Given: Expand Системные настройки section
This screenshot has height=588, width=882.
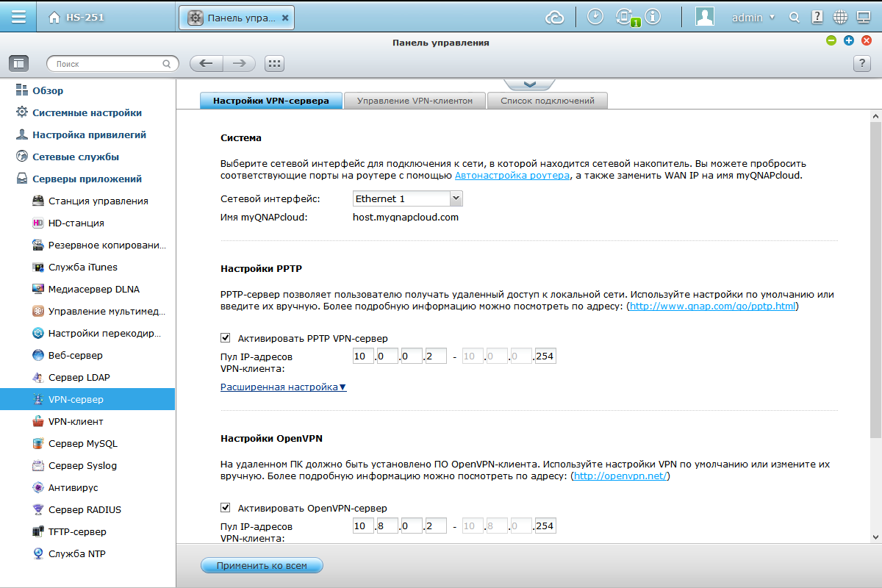Looking at the screenshot, I should (87, 113).
